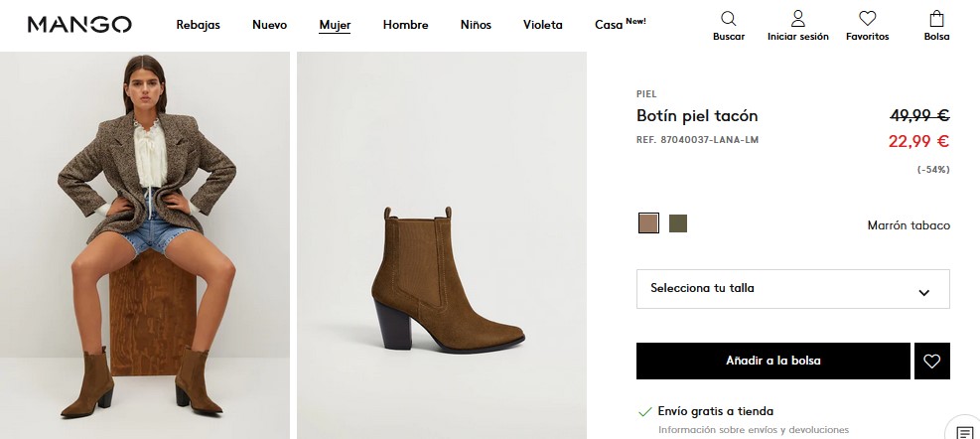The width and height of the screenshot is (980, 439).
Task: Open Favoritos heart icon in header
Action: [867, 19]
